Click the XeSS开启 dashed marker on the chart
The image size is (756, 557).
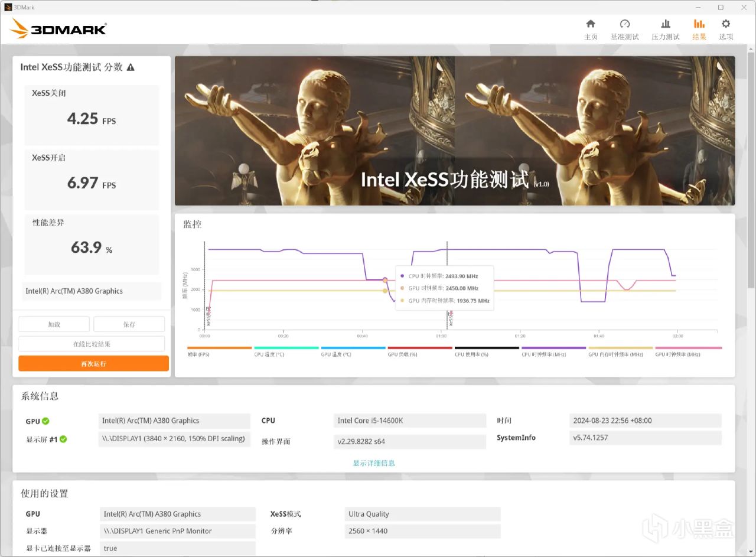(447, 286)
